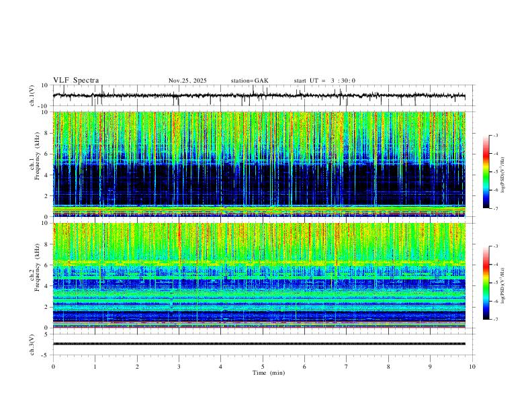Image resolution: width=532 pixels, height=411 pixels.
Task: Click Time axis tick label "3"
Action: (179, 367)
